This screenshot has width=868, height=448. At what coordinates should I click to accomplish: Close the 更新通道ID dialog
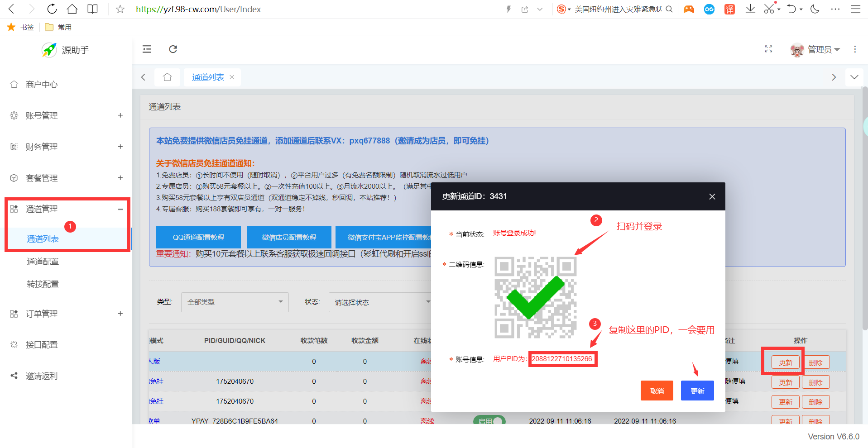coord(712,196)
